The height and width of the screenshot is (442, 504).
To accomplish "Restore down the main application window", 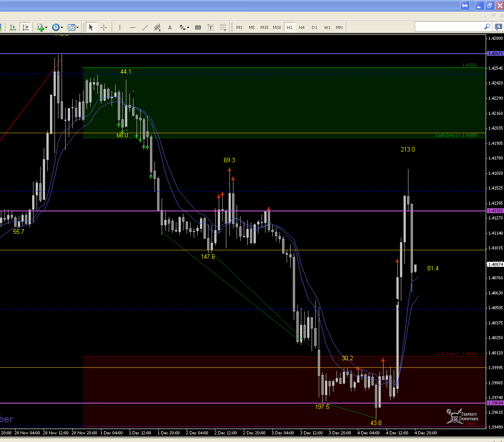I will [490, 5].
